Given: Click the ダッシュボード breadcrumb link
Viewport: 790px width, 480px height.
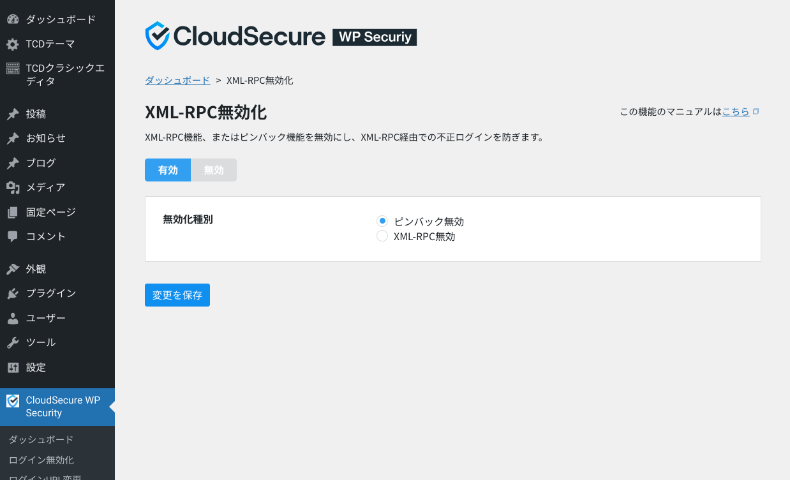Looking at the screenshot, I should click(177, 81).
